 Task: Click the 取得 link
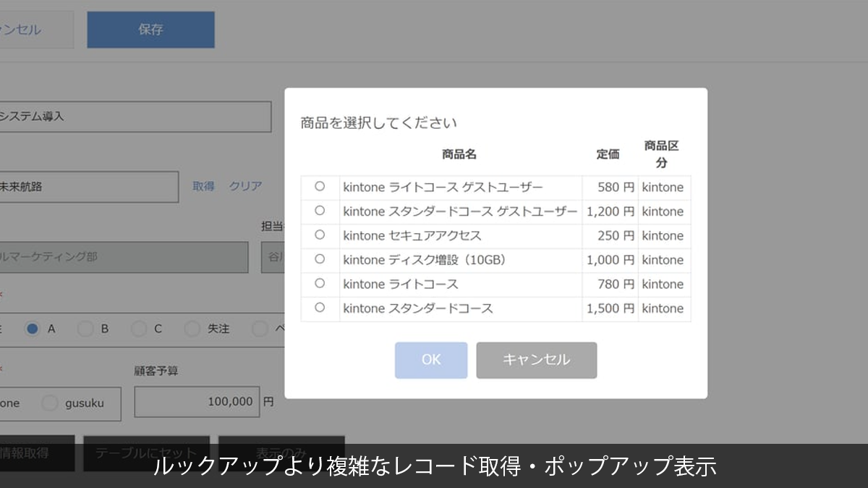tap(203, 186)
